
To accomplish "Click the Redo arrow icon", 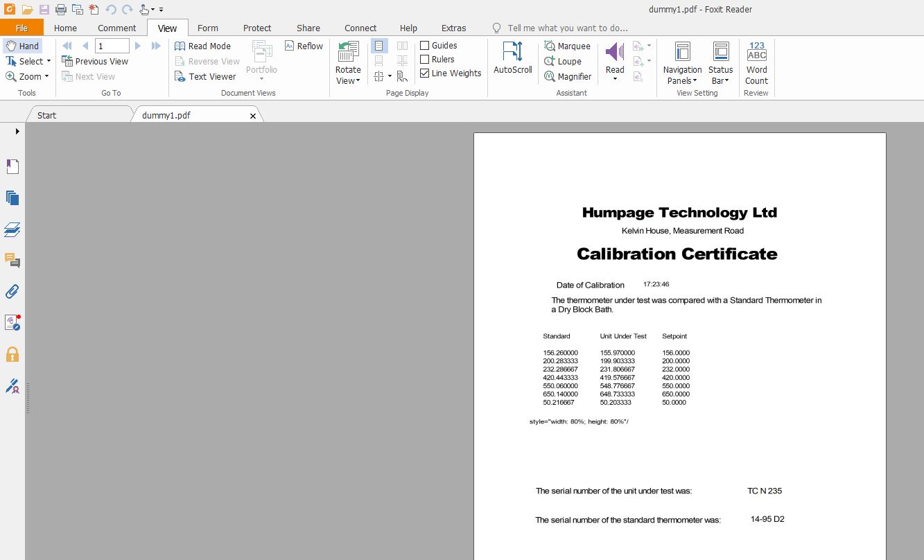I will tap(128, 10).
